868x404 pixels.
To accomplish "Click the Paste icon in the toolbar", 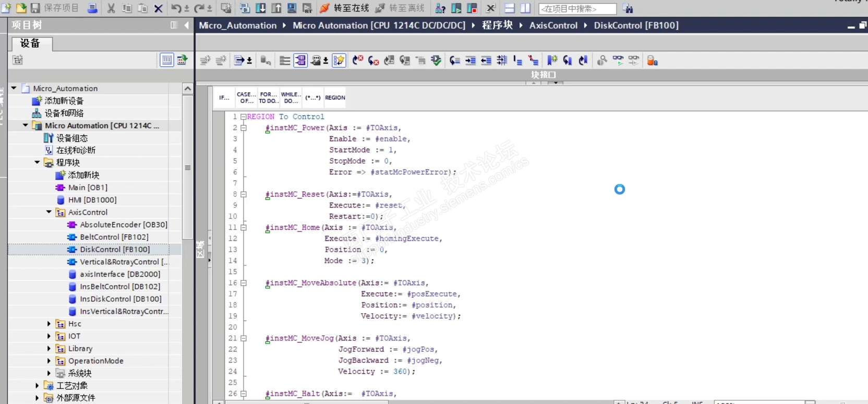I will click(142, 8).
